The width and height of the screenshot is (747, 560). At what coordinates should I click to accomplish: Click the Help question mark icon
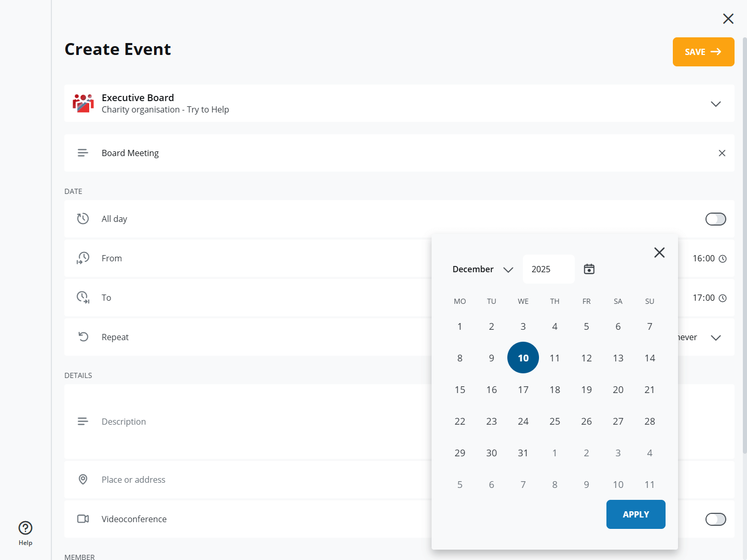25,528
